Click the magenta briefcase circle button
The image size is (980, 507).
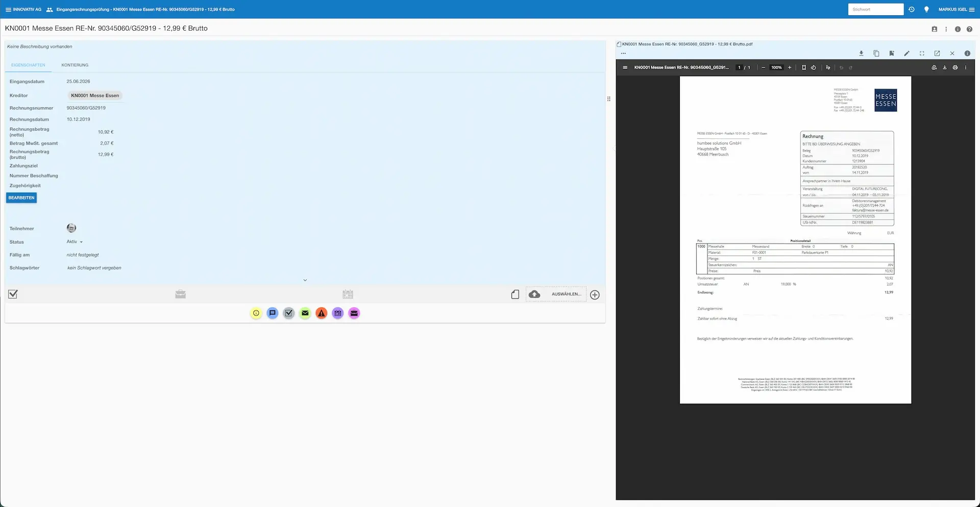coord(354,313)
